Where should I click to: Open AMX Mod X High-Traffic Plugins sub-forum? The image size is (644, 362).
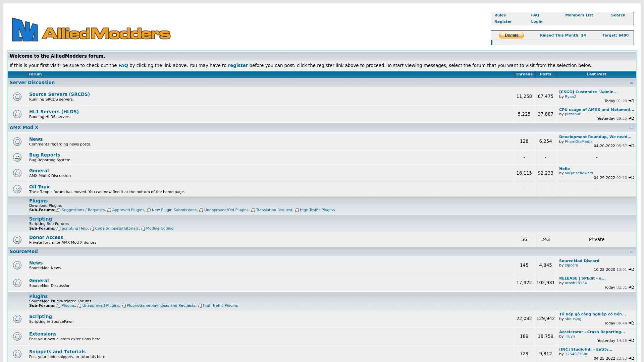tap(317, 210)
